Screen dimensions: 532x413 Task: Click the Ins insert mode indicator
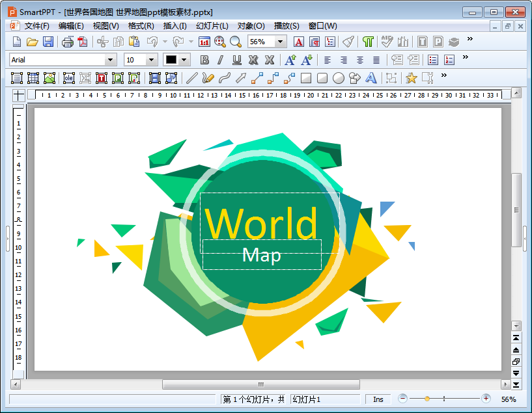[x=378, y=399]
